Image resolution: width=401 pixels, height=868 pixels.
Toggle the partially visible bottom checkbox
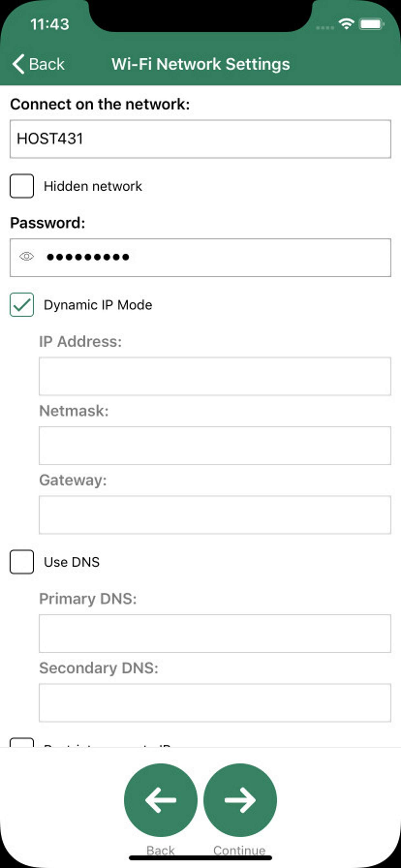point(22,743)
